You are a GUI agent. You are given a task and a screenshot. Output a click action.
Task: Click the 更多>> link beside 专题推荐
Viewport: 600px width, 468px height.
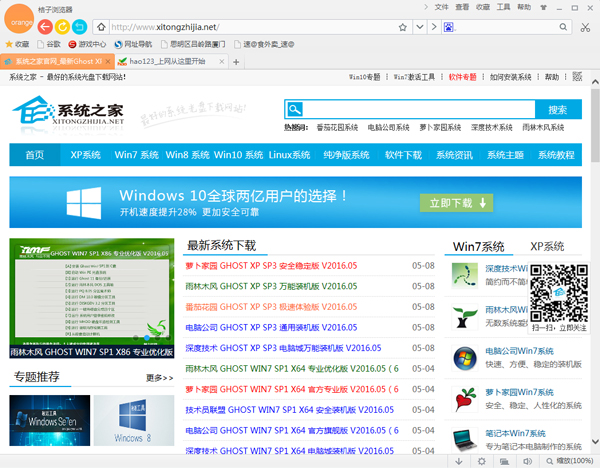159,378
